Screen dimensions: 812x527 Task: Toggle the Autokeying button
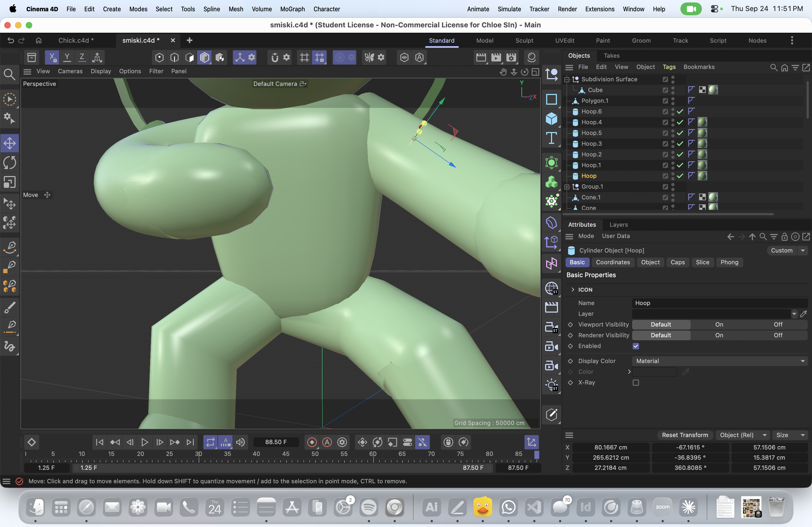tap(327, 442)
